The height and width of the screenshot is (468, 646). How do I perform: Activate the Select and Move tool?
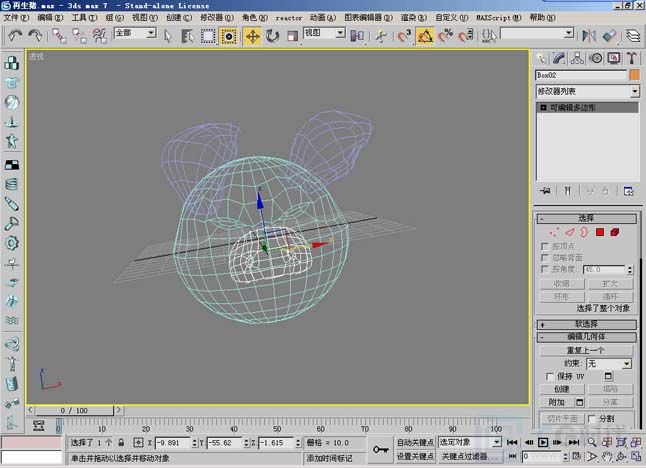pos(252,36)
